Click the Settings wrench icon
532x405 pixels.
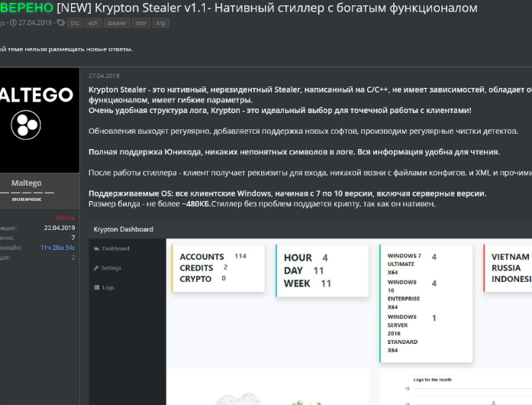pos(96,267)
